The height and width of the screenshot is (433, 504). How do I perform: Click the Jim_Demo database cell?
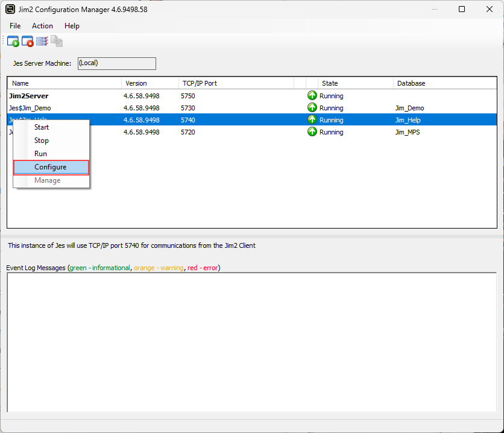pos(409,108)
